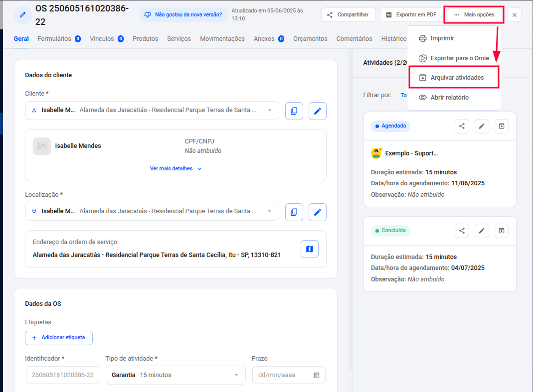This screenshot has width=533, height=392.
Task: Switch to the Produtos tab
Action: point(145,39)
